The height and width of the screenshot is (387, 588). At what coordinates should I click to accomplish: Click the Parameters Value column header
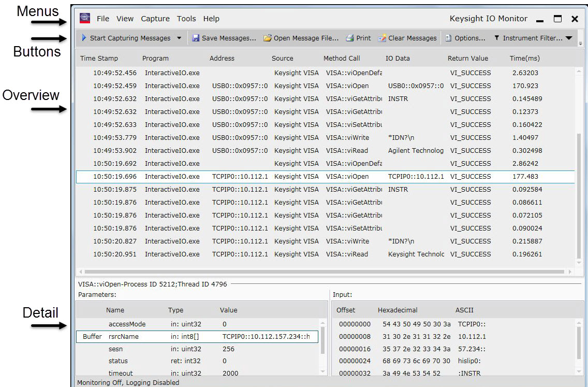tap(228, 310)
